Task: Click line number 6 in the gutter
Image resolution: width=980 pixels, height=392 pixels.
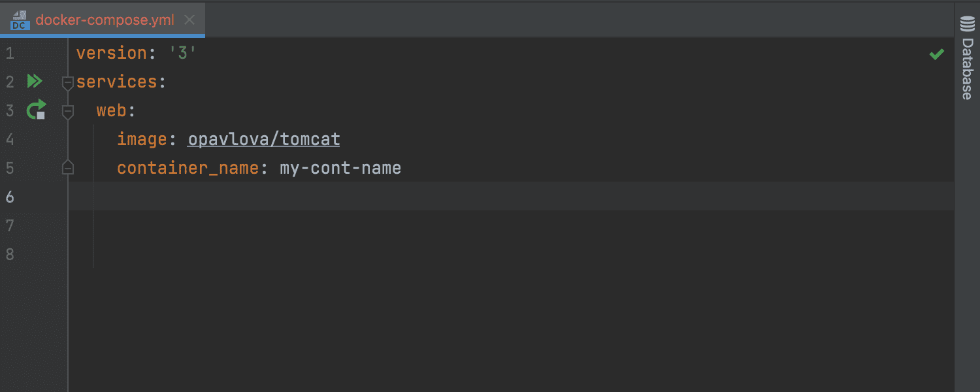Action: 9,197
